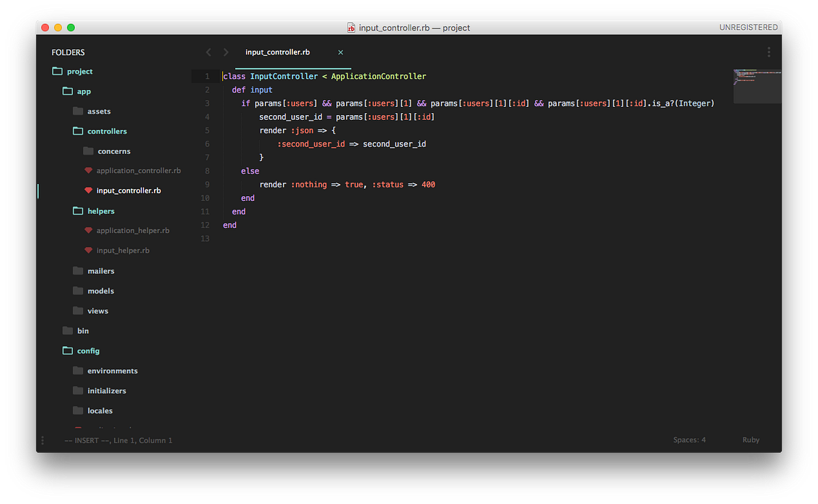Viewport: 818px width, 504px height.
Task: Change indentation via Spaces: 4
Action: pyautogui.click(x=689, y=440)
